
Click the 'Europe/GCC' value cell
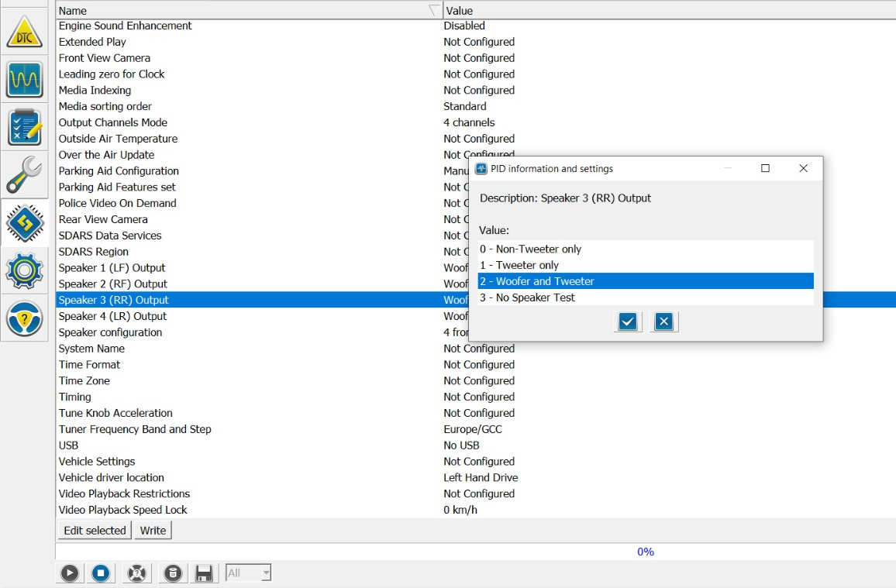(473, 428)
